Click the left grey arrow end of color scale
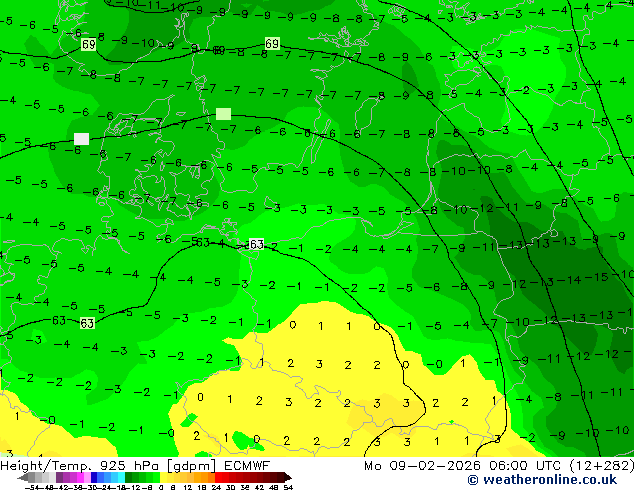This screenshot has width=634, height=490. click(x=23, y=478)
